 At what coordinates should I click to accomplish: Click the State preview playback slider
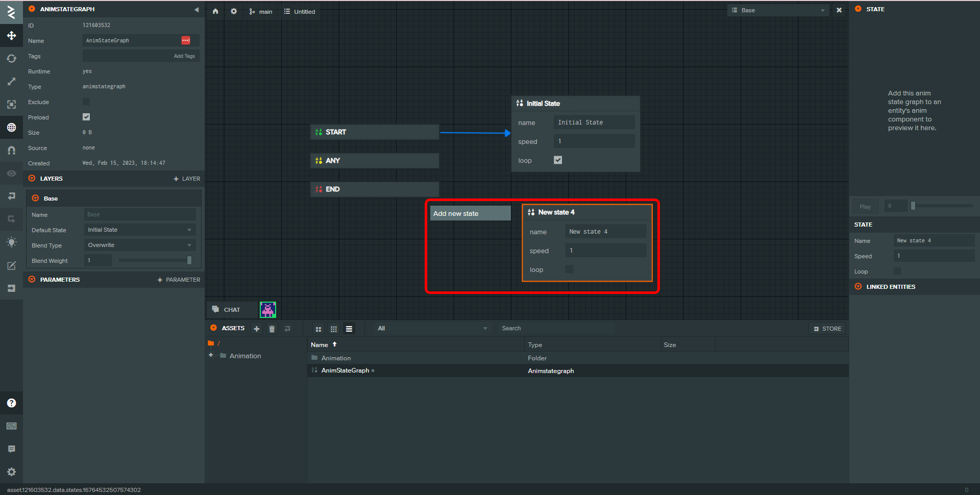(x=942, y=206)
